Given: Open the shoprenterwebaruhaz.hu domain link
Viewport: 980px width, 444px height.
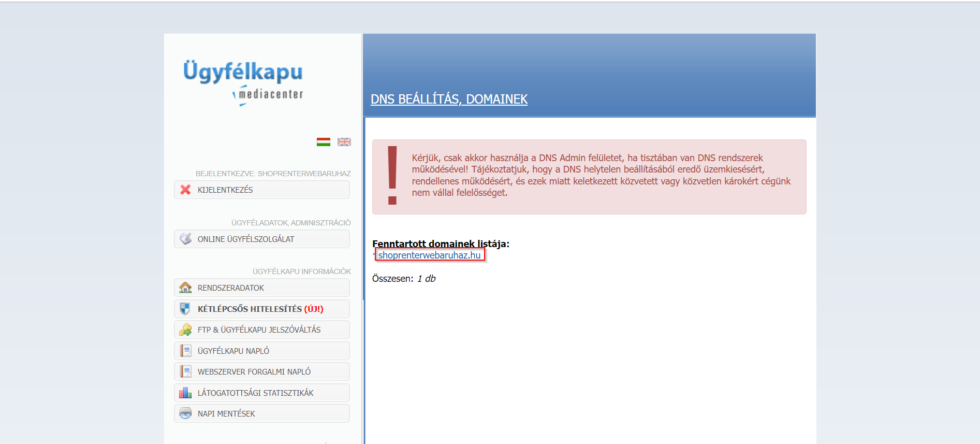Looking at the screenshot, I should pyautogui.click(x=429, y=255).
